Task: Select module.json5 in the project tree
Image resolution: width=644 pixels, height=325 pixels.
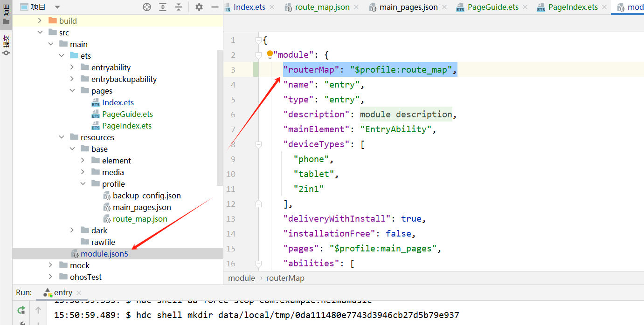Action: click(104, 254)
